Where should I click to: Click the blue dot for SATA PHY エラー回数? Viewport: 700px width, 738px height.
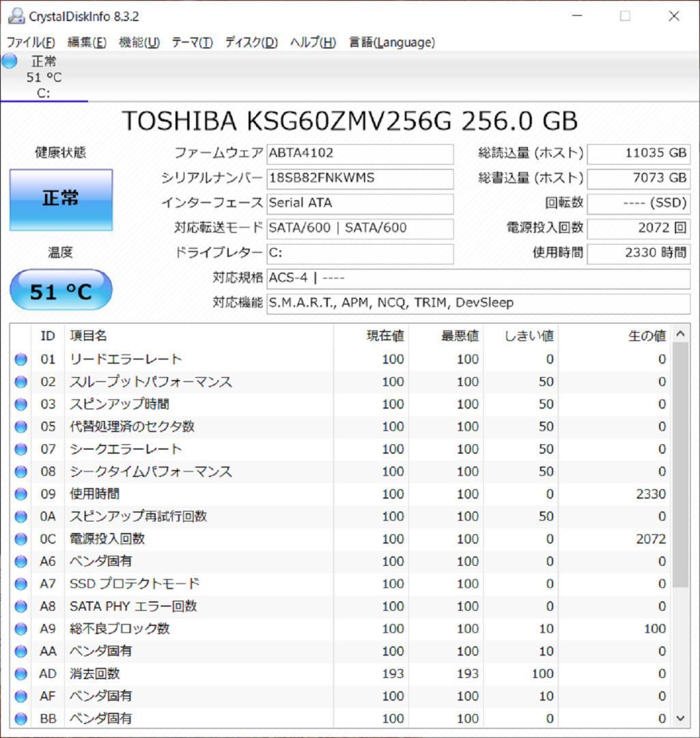pos(20,606)
